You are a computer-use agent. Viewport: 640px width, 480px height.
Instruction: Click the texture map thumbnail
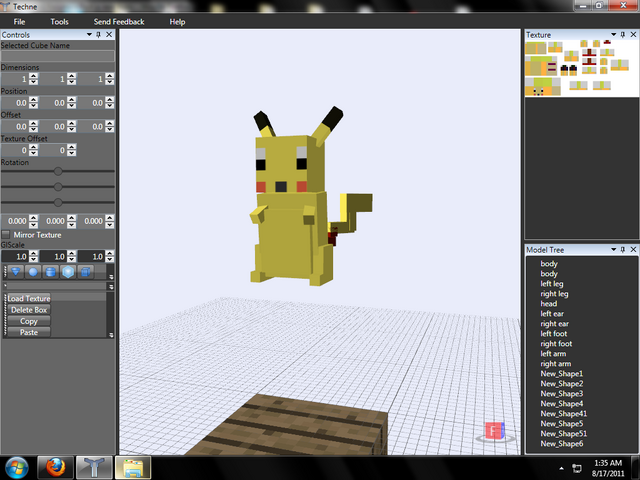[582, 68]
